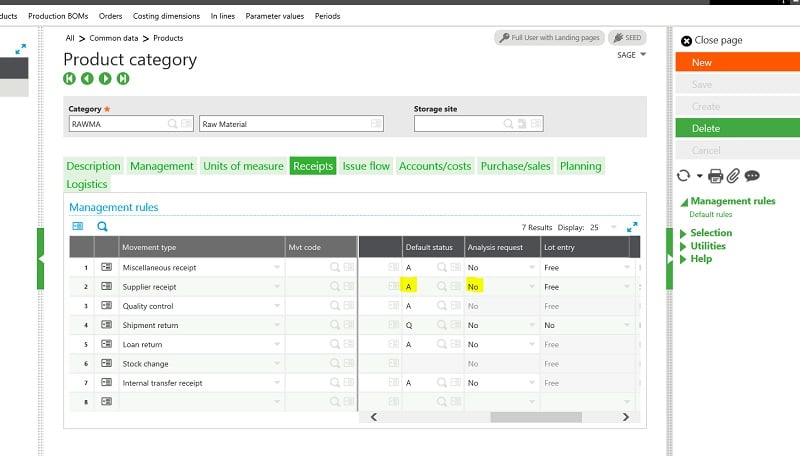This screenshot has width=800, height=456.
Task: Open row actions icon for Supplier receipt
Action: click(x=106, y=287)
